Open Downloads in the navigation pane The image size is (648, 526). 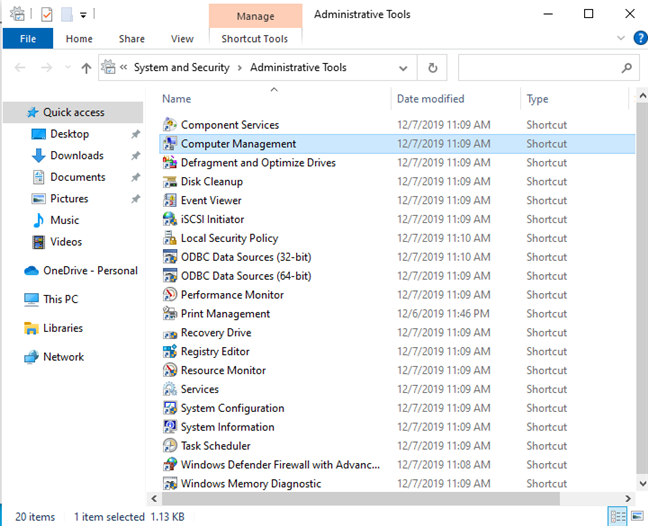77,155
